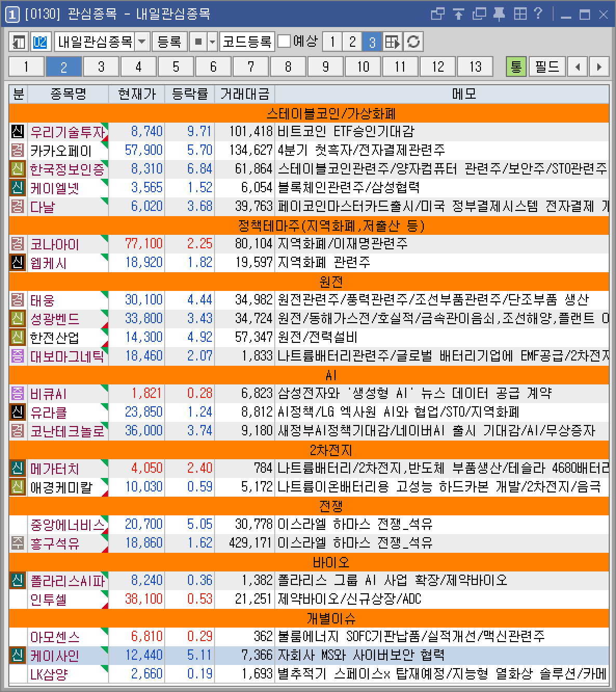Select view mode 3 next to 예상
The width and height of the screenshot is (616, 692).
372,42
